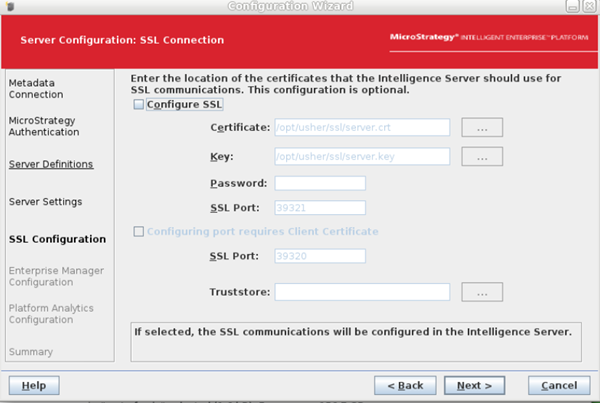Select the SSL Configuration step
The width and height of the screenshot is (600, 403).
click(57, 240)
